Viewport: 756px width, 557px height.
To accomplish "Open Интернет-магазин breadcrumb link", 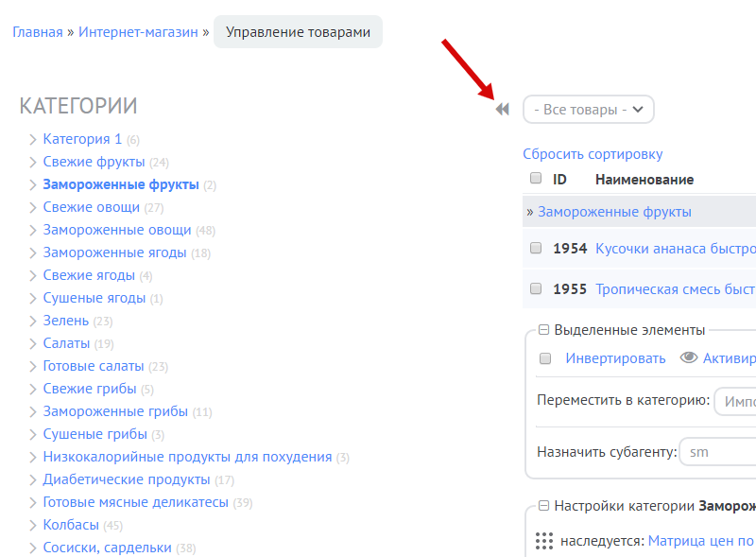I will click(x=138, y=32).
